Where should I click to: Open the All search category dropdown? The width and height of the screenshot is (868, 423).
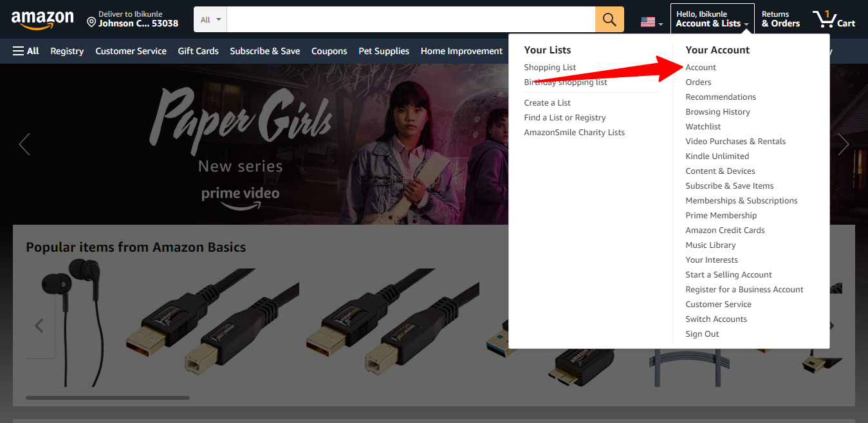[210, 19]
